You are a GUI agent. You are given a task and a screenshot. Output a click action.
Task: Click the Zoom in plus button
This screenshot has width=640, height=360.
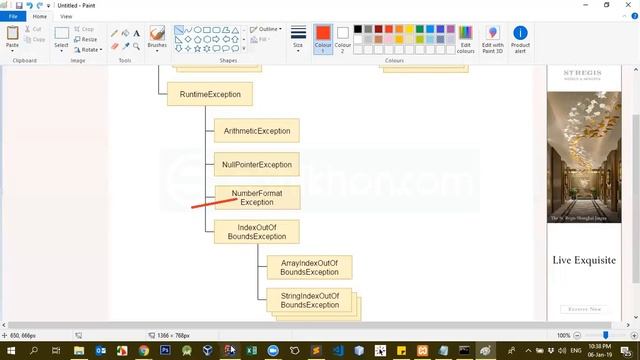click(634, 336)
